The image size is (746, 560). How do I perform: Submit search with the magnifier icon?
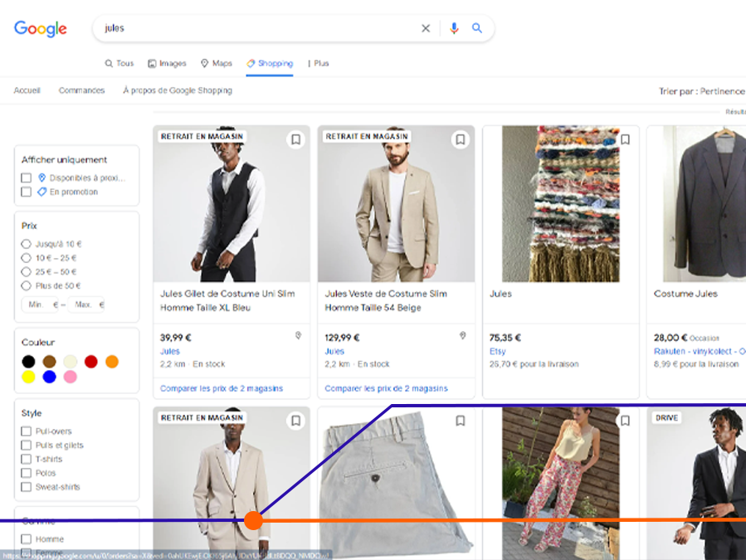click(x=476, y=28)
